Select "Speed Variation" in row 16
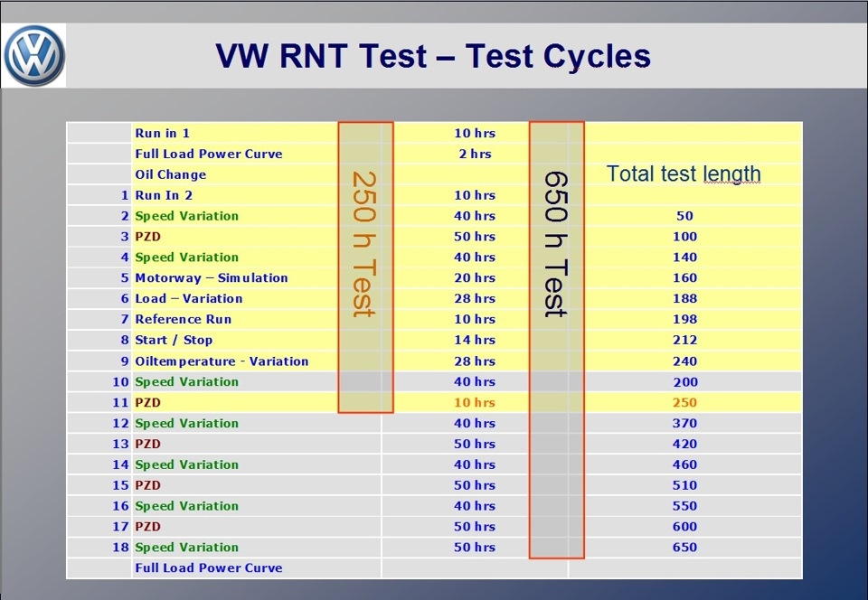868x600 pixels. coord(186,506)
